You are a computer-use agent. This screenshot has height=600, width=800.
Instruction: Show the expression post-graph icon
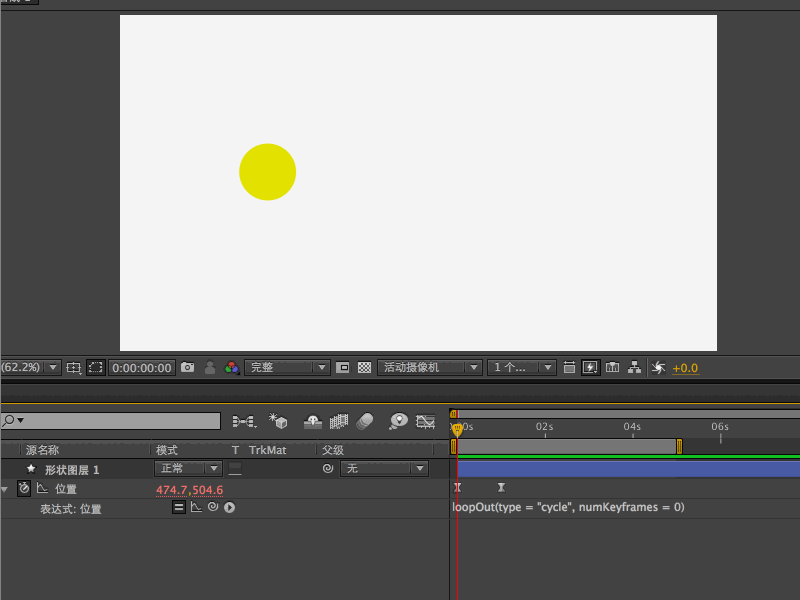click(196, 507)
